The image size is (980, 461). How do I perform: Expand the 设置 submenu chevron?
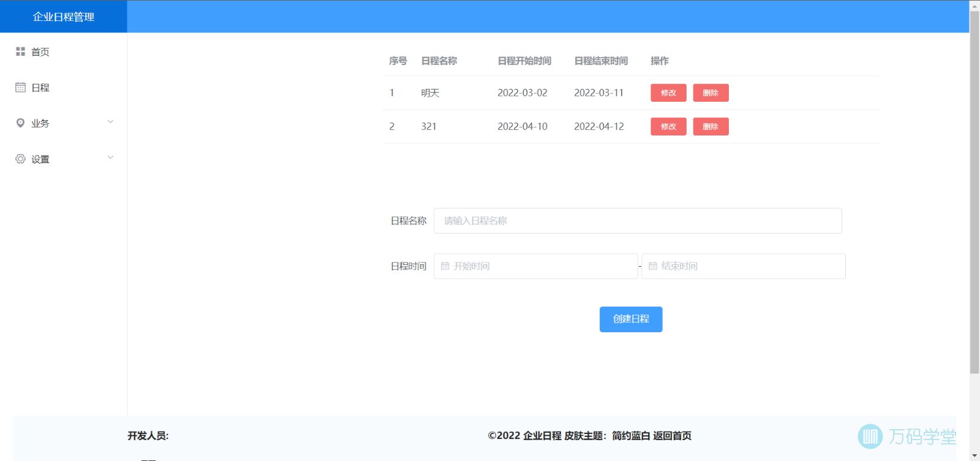[x=110, y=158]
